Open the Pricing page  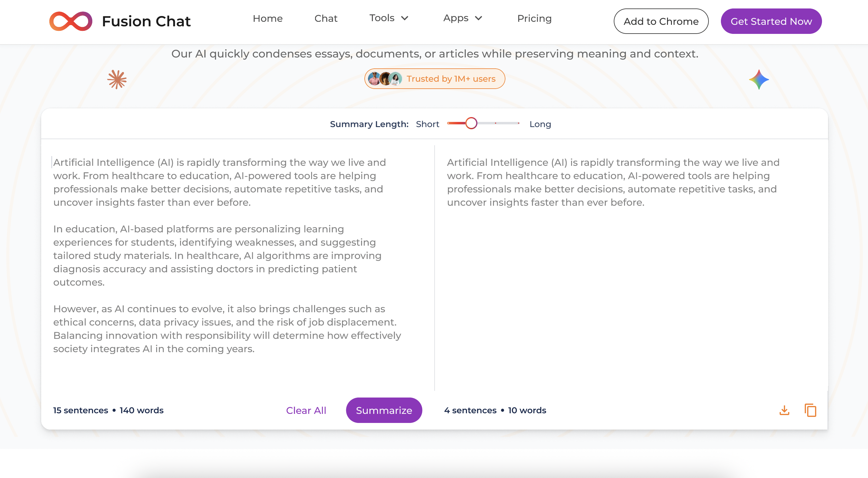[534, 18]
